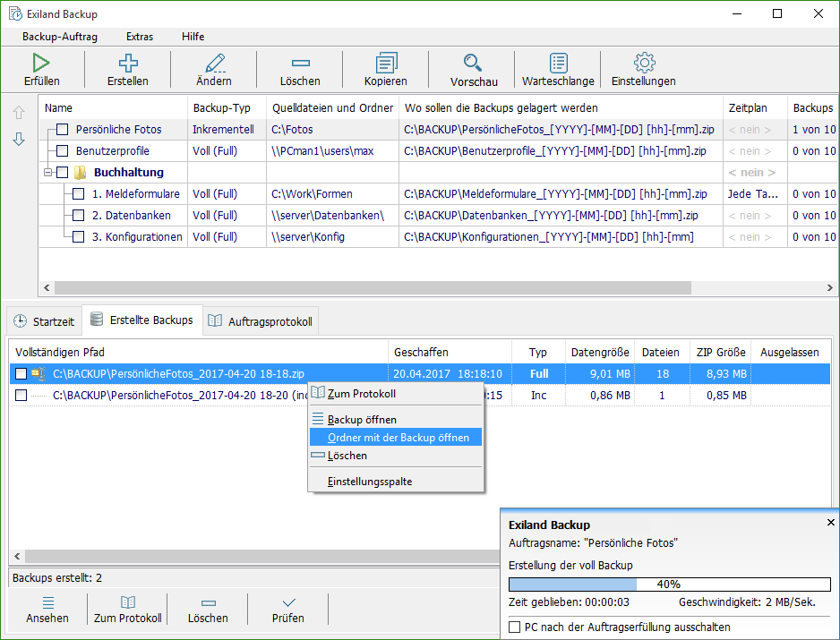The width and height of the screenshot is (840, 640).
Task: Click the backups list left scroll arrow
Action: 17,556
